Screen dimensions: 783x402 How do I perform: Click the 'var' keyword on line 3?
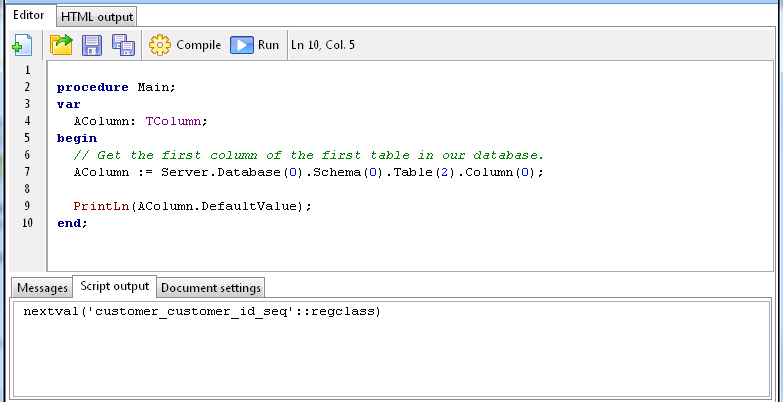pyautogui.click(x=68, y=104)
